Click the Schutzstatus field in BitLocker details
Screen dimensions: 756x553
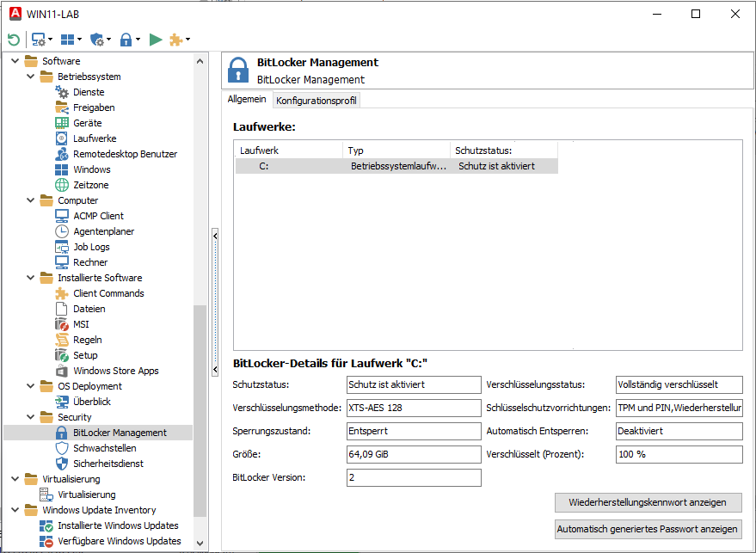pyautogui.click(x=414, y=384)
